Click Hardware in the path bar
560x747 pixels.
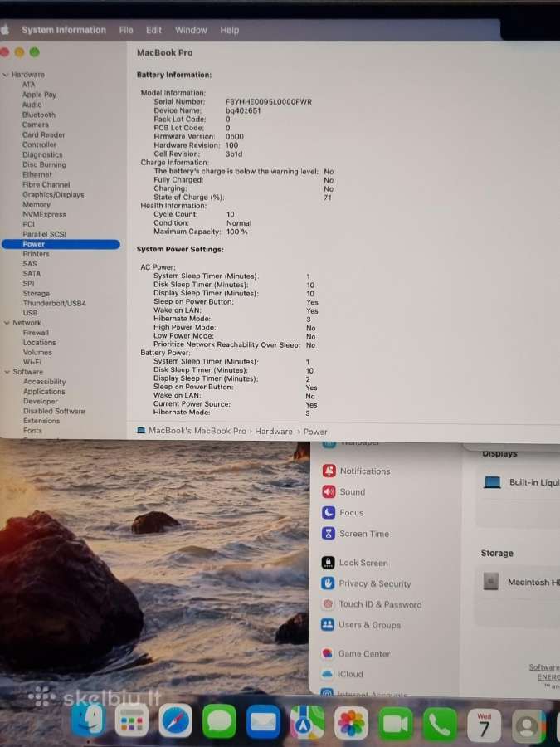pyautogui.click(x=274, y=431)
